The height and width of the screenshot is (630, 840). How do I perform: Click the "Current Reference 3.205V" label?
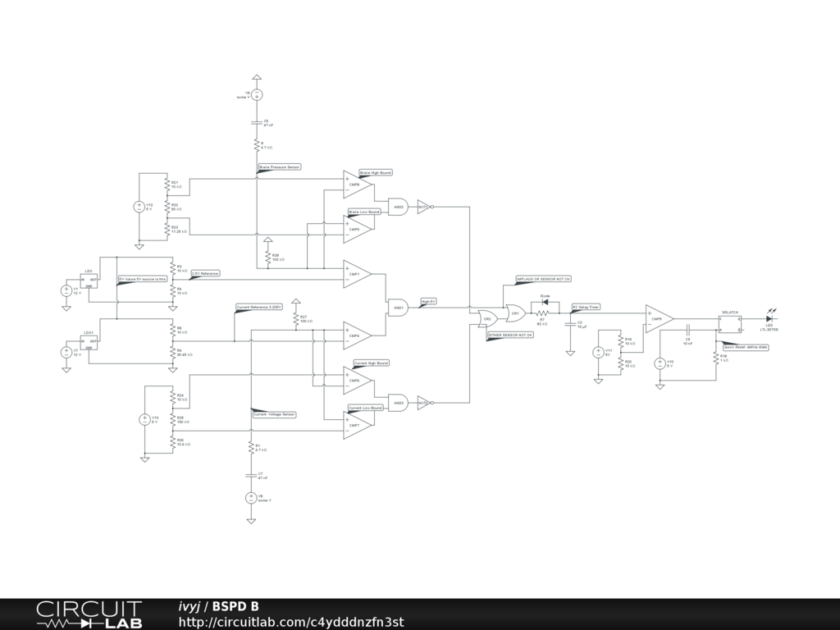(x=259, y=307)
